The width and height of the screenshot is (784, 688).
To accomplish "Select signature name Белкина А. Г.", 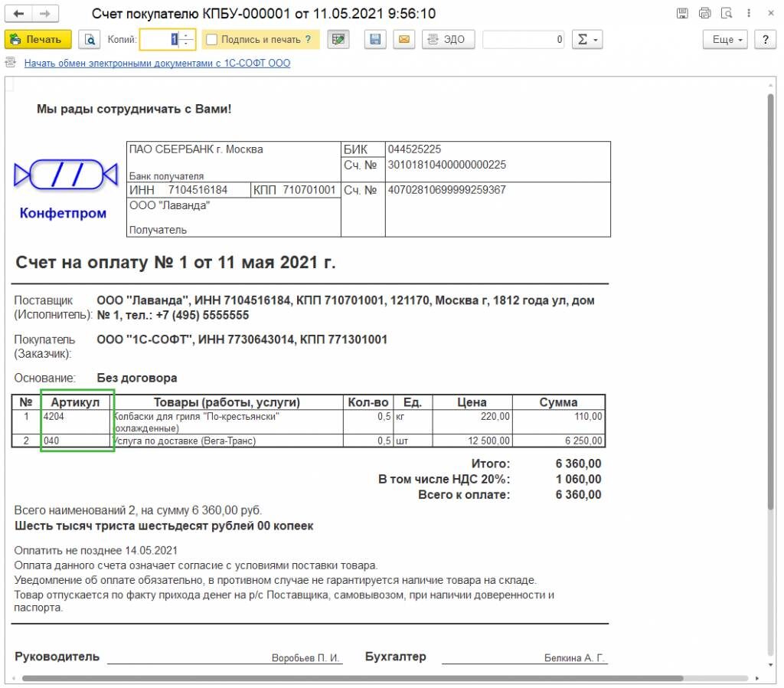I will tap(574, 658).
